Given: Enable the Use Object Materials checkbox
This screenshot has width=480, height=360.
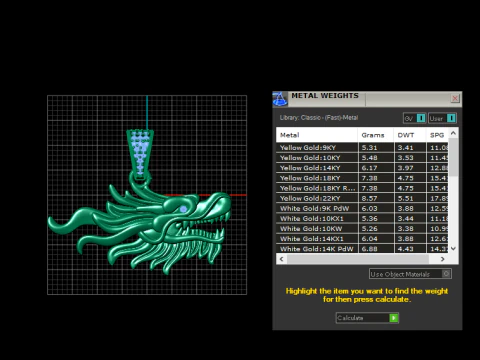Looking at the screenshot, I should tap(446, 274).
